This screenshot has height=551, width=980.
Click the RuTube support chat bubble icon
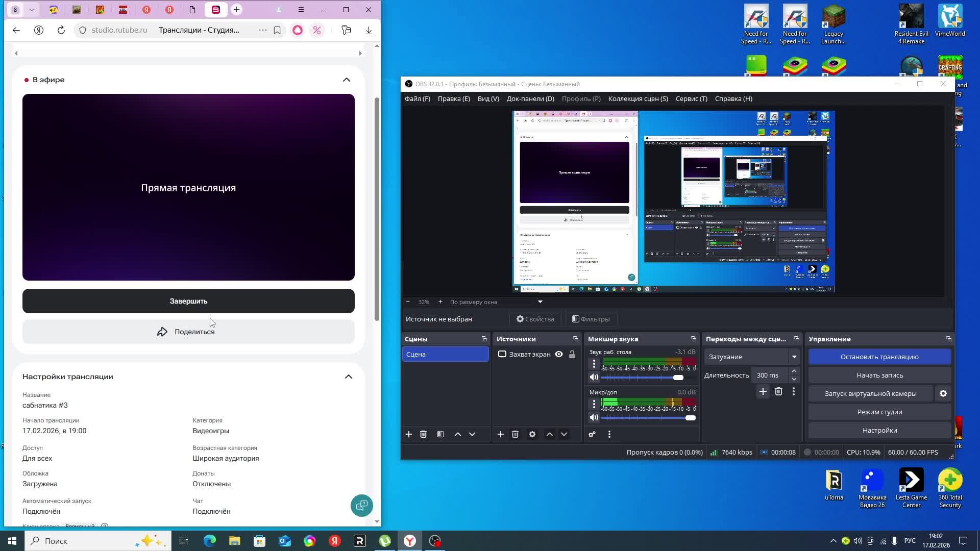coord(361,506)
